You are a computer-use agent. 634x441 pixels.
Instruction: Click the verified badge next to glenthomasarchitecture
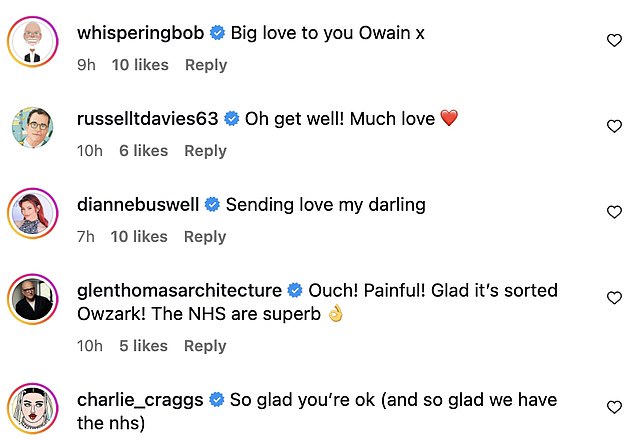(x=295, y=291)
